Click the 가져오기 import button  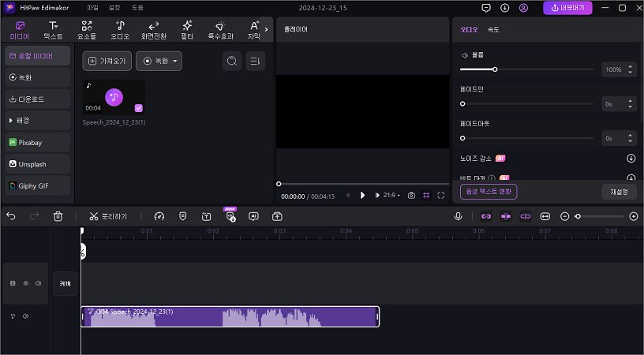click(x=107, y=62)
